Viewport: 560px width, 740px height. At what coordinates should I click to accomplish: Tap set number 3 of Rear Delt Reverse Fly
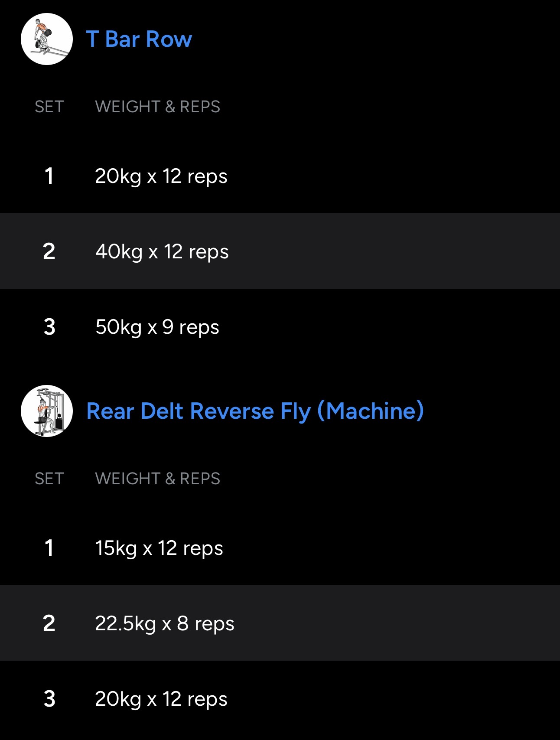point(49,699)
